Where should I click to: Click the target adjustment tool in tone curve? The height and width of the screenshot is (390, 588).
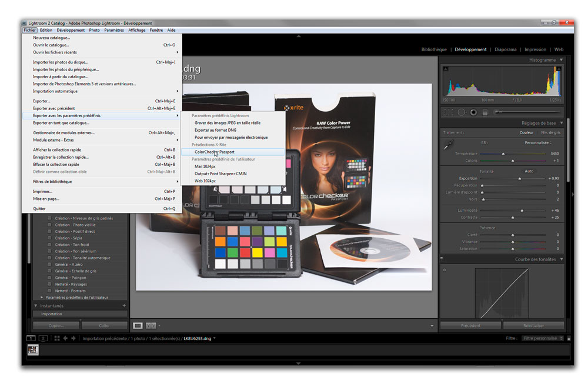click(445, 269)
